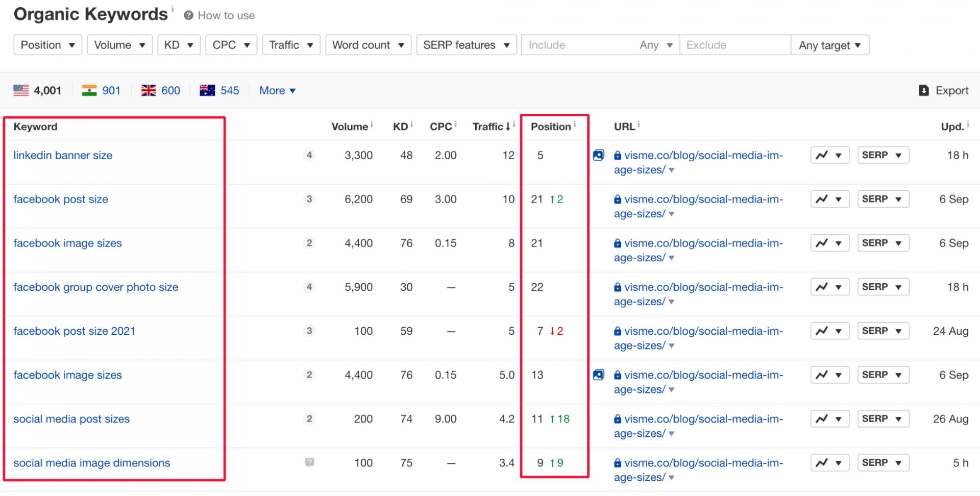Open SERP dropdown for social media image dimensions
Screen dimensions: 980x496
[883, 463]
